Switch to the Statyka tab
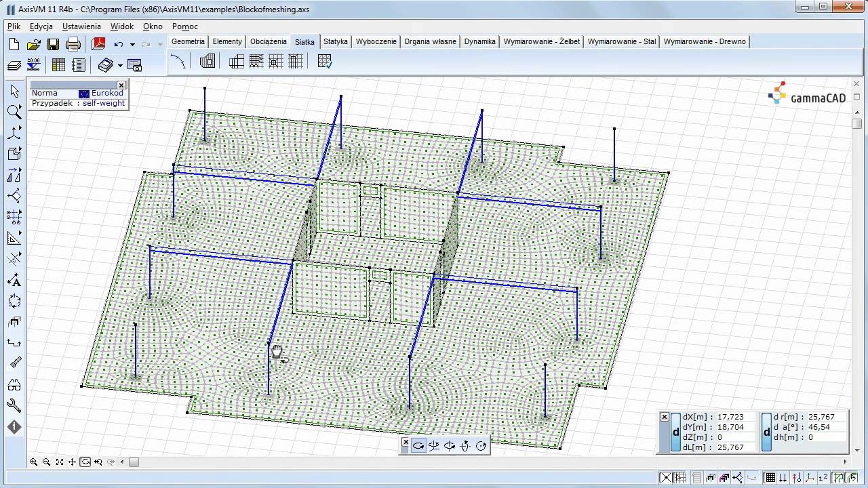868x488 pixels. coord(335,41)
